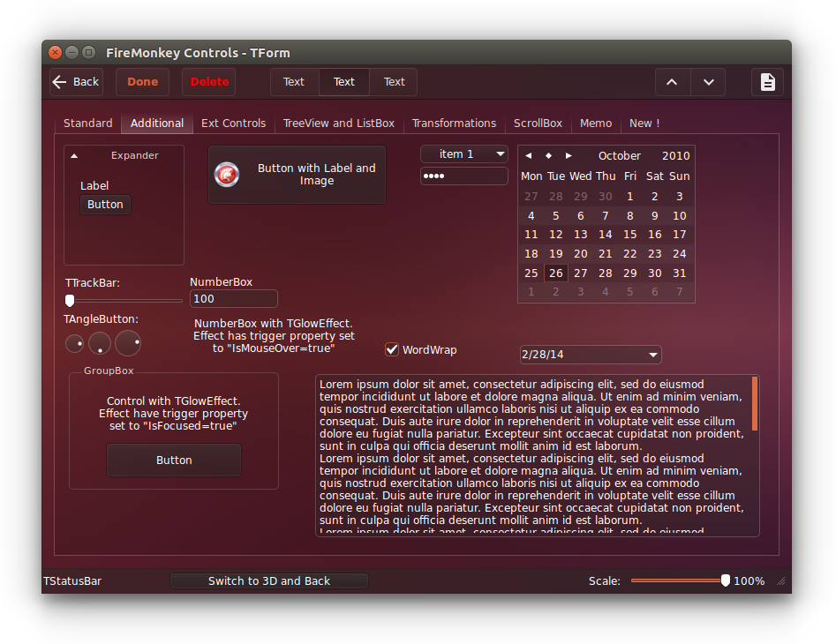
Task: Click the largest angle button
Action: point(128,342)
